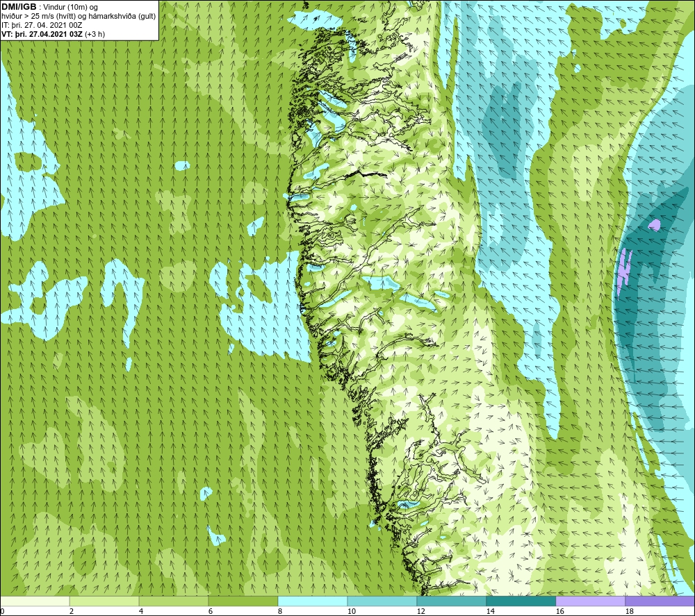Click the 14–16 m/s dark teal swatch

point(521,601)
